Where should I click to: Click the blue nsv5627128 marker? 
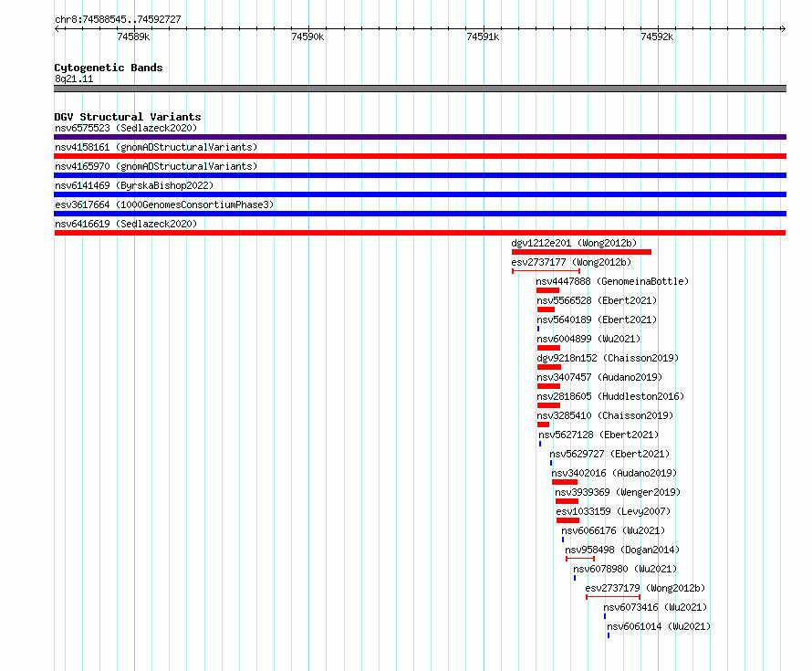[540, 444]
